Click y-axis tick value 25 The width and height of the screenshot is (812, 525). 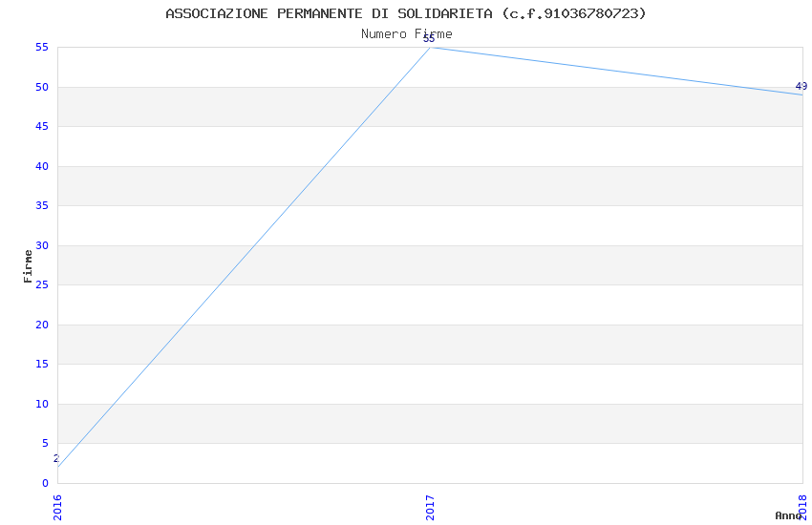[x=42, y=284]
